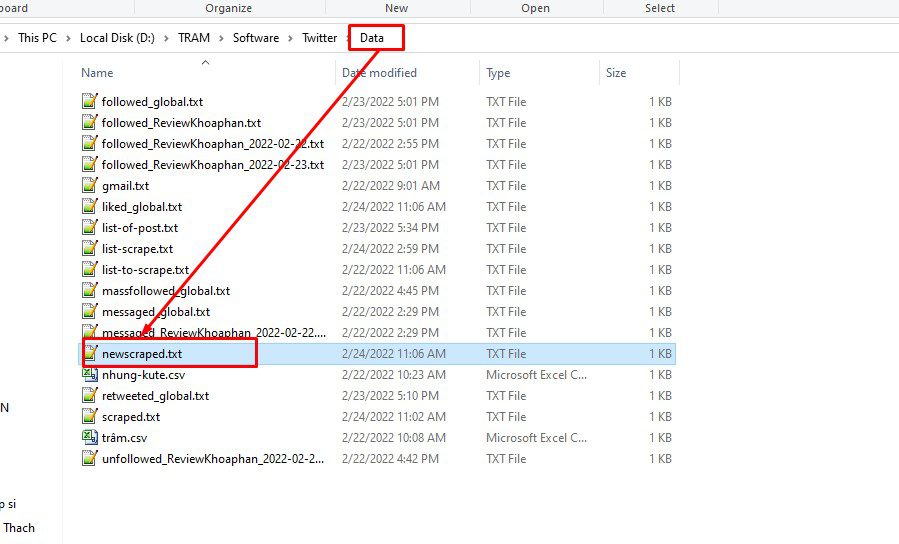Go to This PC breadcrumb

tap(37, 38)
